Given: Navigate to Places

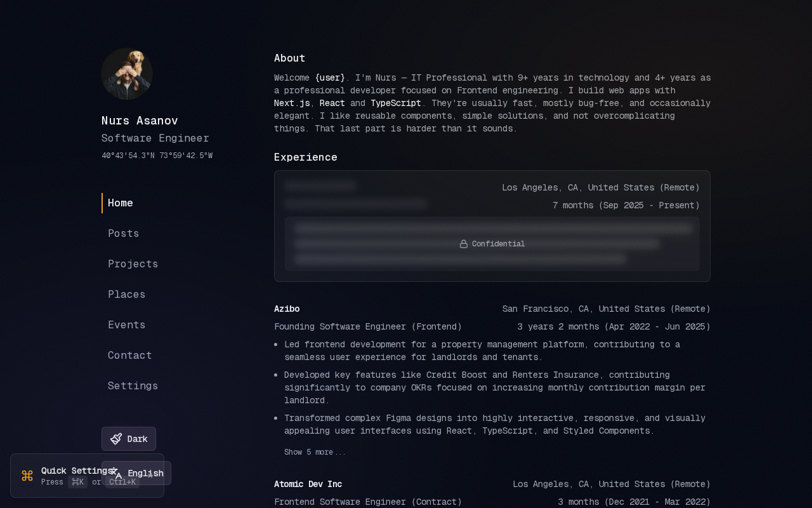Looking at the screenshot, I should click(127, 295).
